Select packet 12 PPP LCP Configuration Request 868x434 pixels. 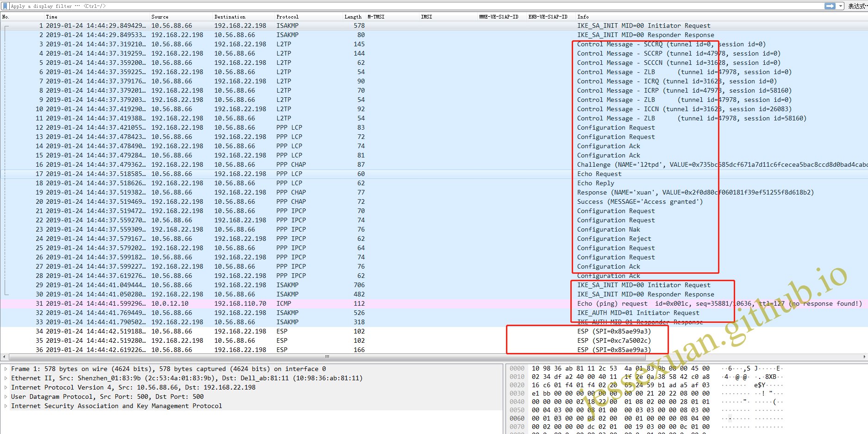pos(434,128)
